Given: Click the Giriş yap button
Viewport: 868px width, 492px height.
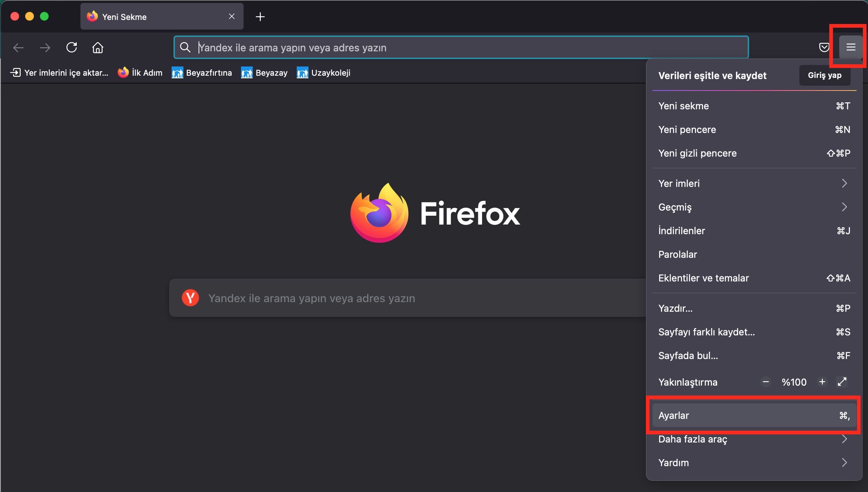Looking at the screenshot, I should coord(825,75).
